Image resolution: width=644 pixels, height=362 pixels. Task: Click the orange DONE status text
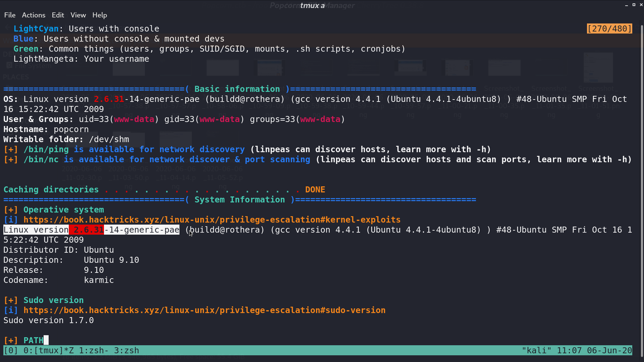(x=315, y=190)
